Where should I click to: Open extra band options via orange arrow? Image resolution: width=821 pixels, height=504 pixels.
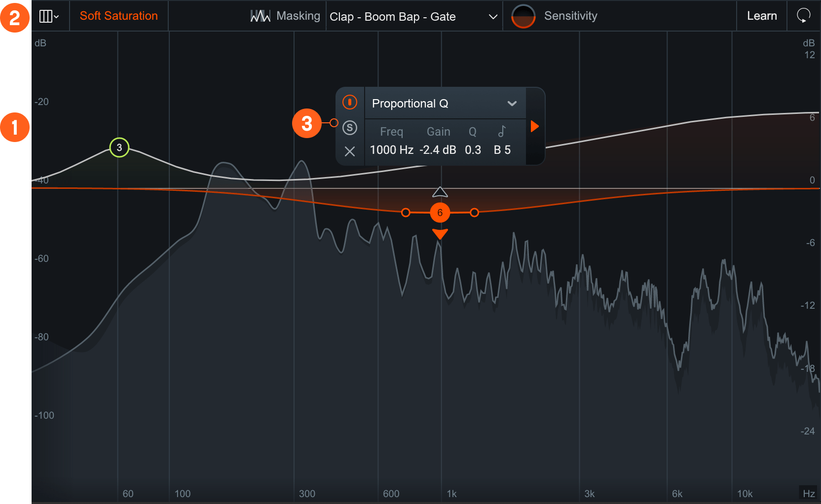535,126
